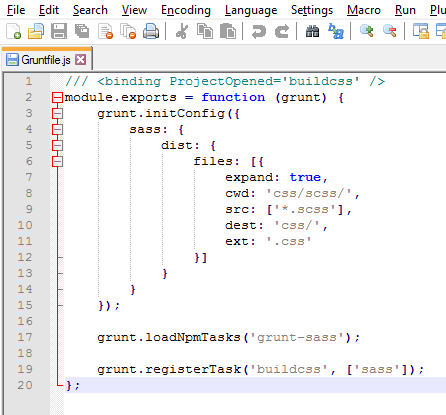Click the binding comment on line 1
Viewport: 446px width, 415px height.
point(225,81)
